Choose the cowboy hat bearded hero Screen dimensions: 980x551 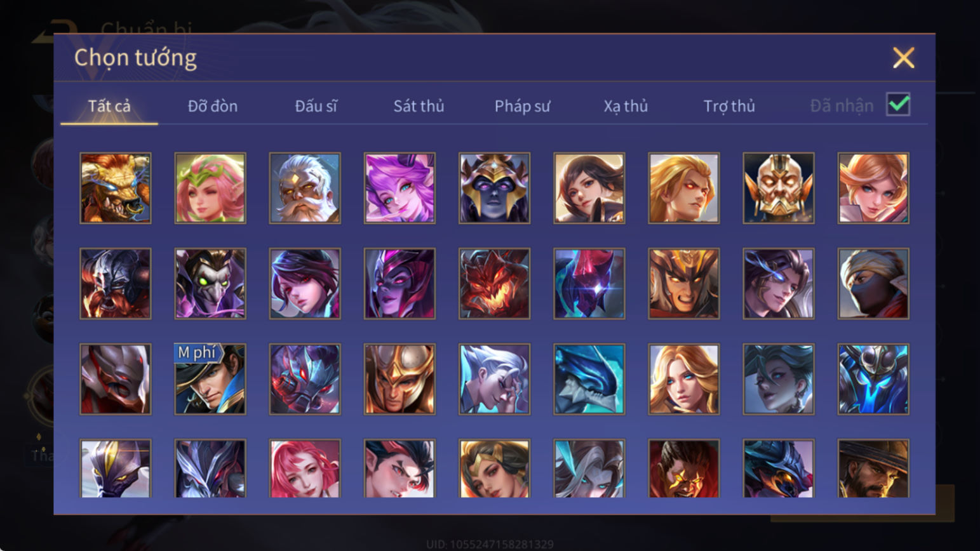point(873,468)
